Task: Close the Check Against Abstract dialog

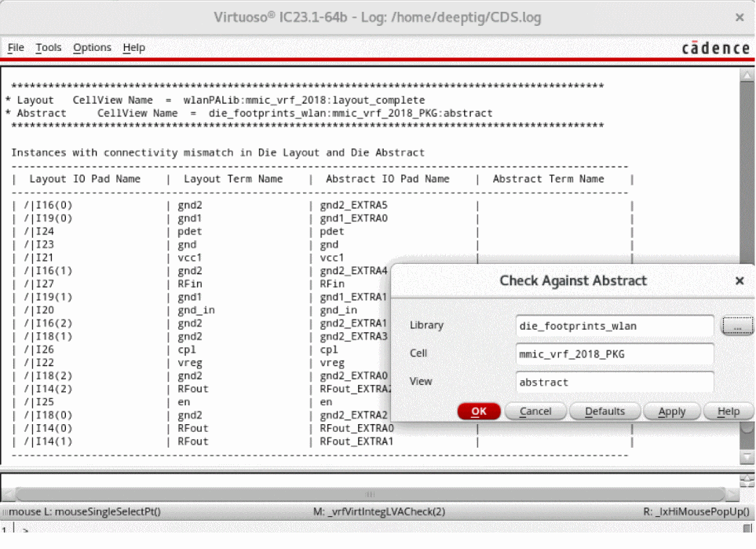Action: (x=740, y=280)
